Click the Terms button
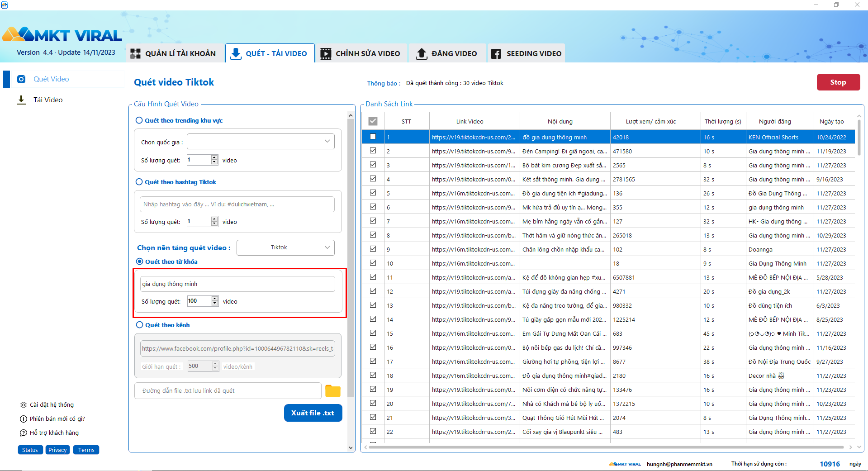The height and width of the screenshot is (471, 868). click(x=86, y=450)
